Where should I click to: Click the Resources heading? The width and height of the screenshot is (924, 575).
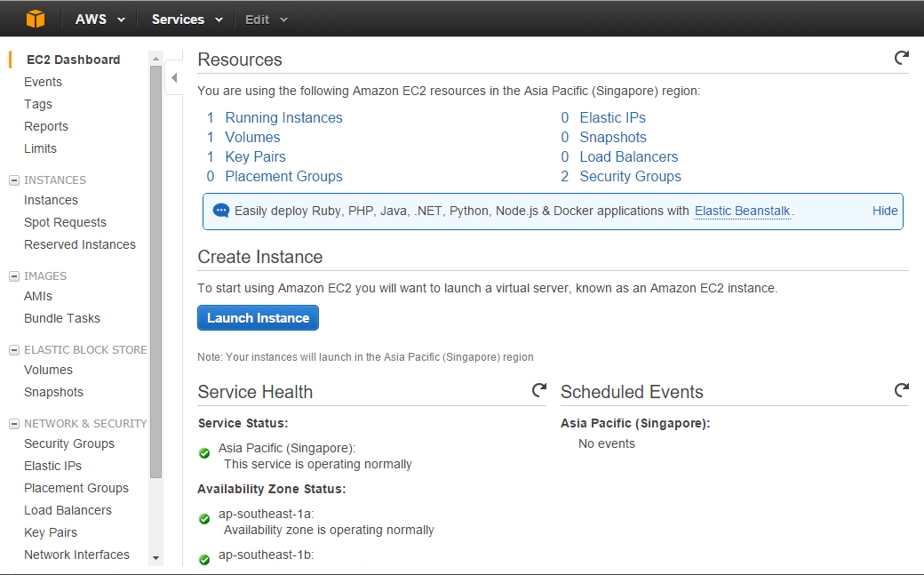tap(240, 60)
